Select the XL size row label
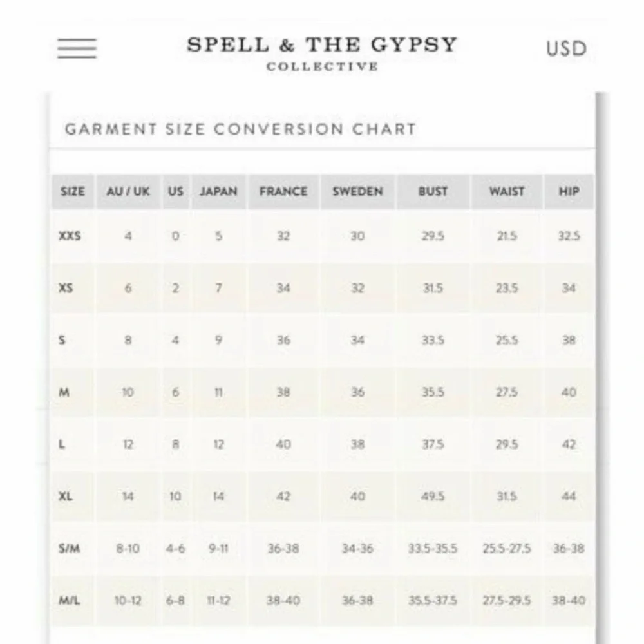This screenshot has width=644, height=644. pyautogui.click(x=65, y=496)
